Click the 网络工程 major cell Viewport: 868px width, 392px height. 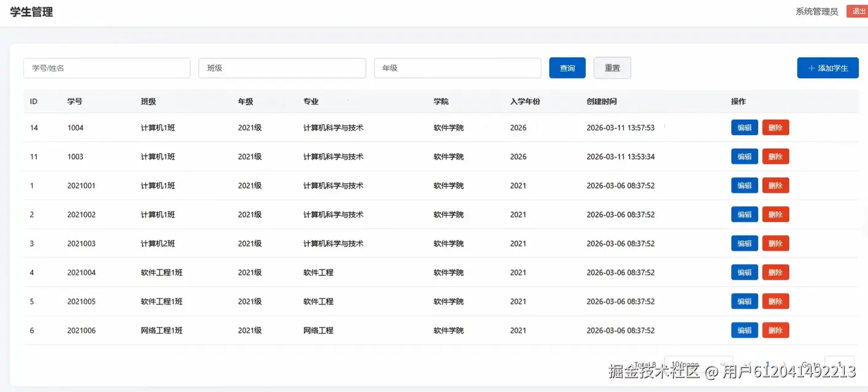coord(318,331)
